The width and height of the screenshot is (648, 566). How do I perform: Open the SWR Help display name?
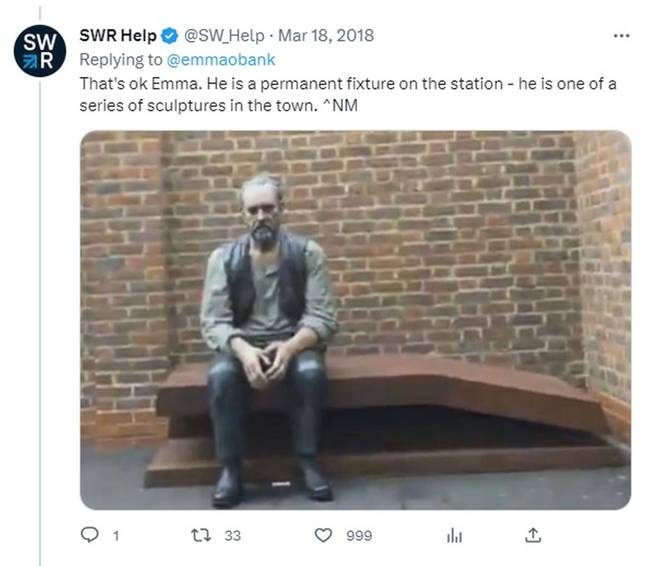click(x=118, y=36)
